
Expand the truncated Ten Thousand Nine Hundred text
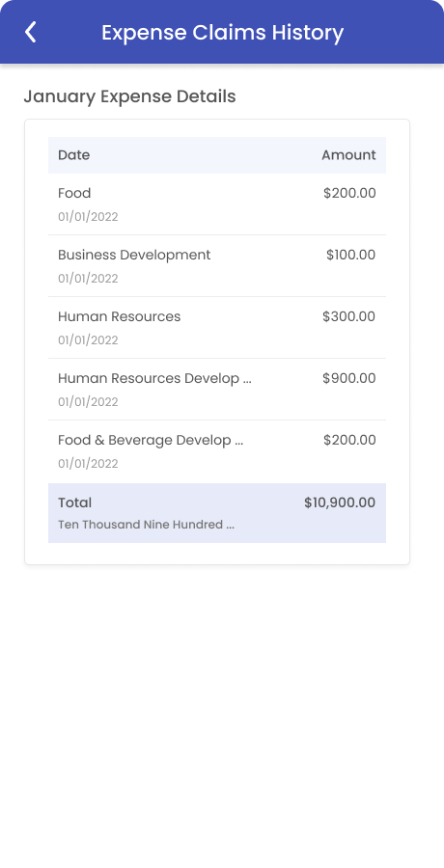click(147, 525)
